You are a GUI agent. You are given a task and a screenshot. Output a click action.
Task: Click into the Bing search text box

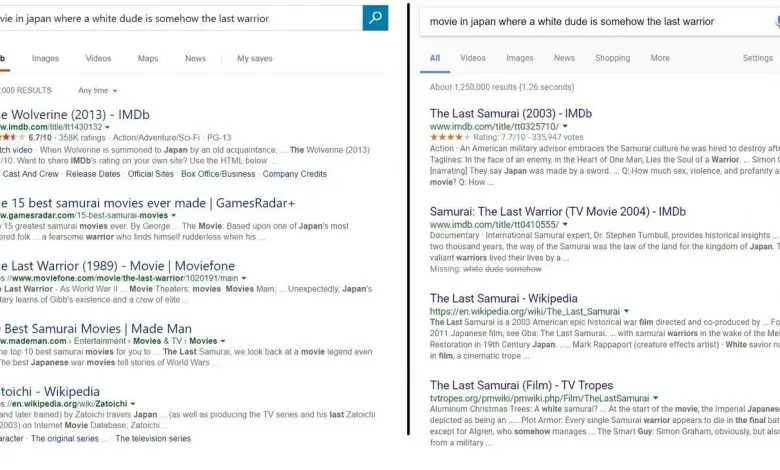pyautogui.click(x=180, y=18)
